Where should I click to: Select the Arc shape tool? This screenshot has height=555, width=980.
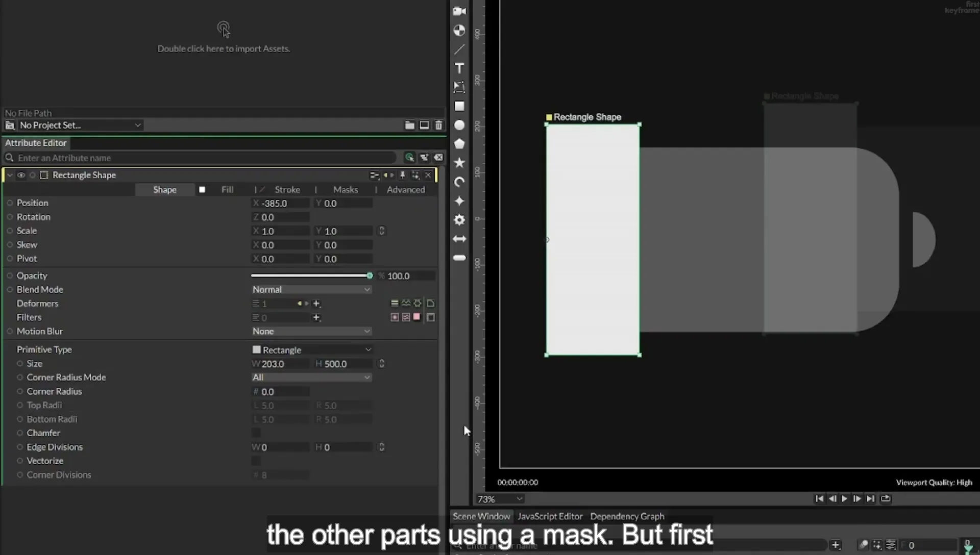459,182
